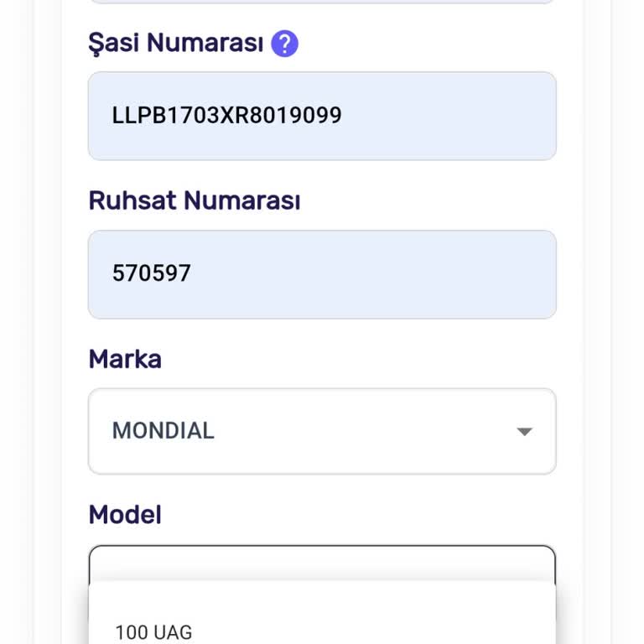
Task: Click the help icon beside Şasi Numarası
Action: pyautogui.click(x=284, y=44)
